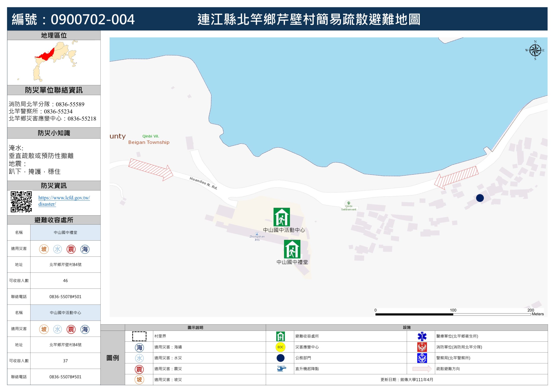Click the map scale bar
Screen dimensions: 554x392
pos(453,314)
